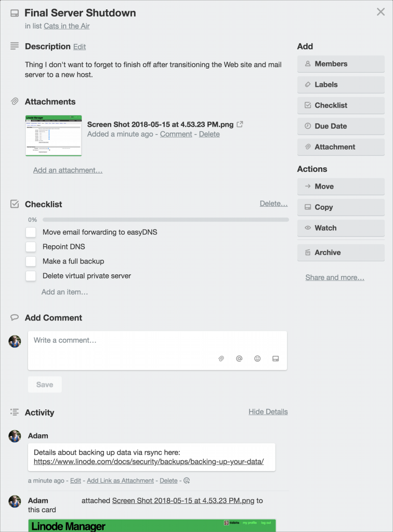Close the card with the X icon
Image resolution: width=393 pixels, height=532 pixels.
tap(381, 12)
